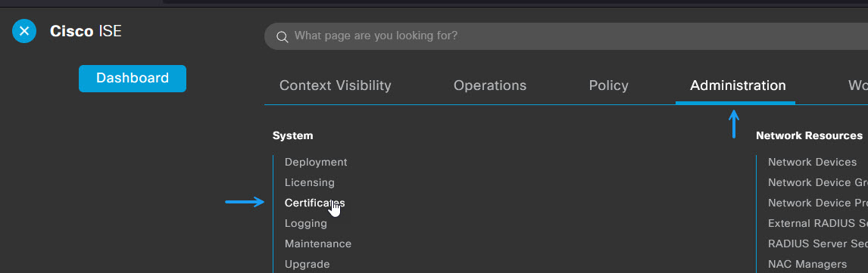
Task: Select Maintenance under System
Action: tap(318, 244)
